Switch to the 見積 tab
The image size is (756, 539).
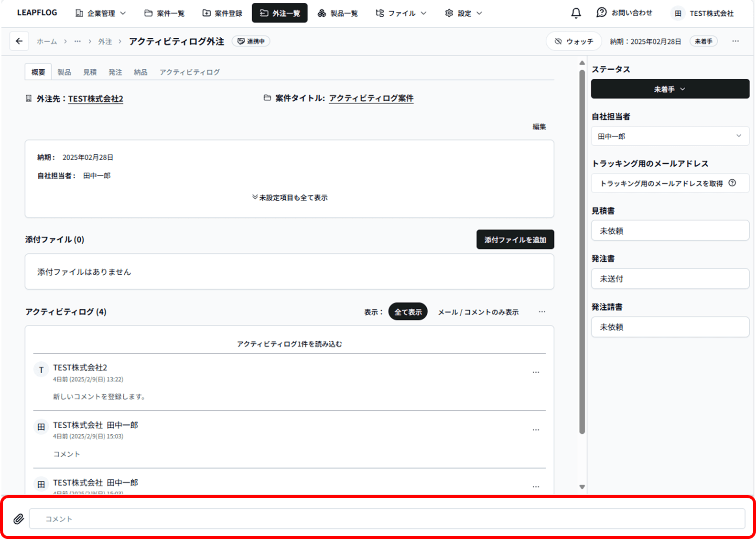(90, 72)
